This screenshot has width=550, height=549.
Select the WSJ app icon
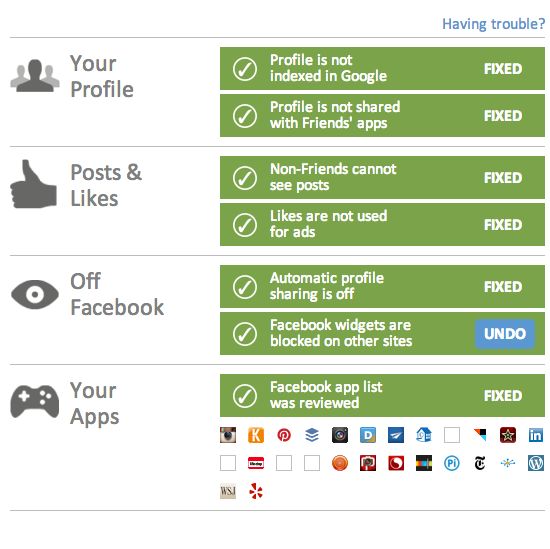point(228,491)
